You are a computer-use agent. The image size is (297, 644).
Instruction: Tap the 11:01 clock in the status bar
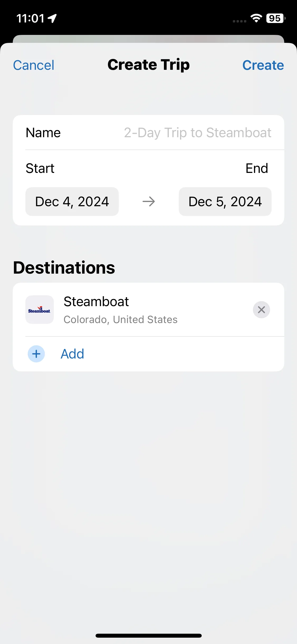click(x=30, y=19)
